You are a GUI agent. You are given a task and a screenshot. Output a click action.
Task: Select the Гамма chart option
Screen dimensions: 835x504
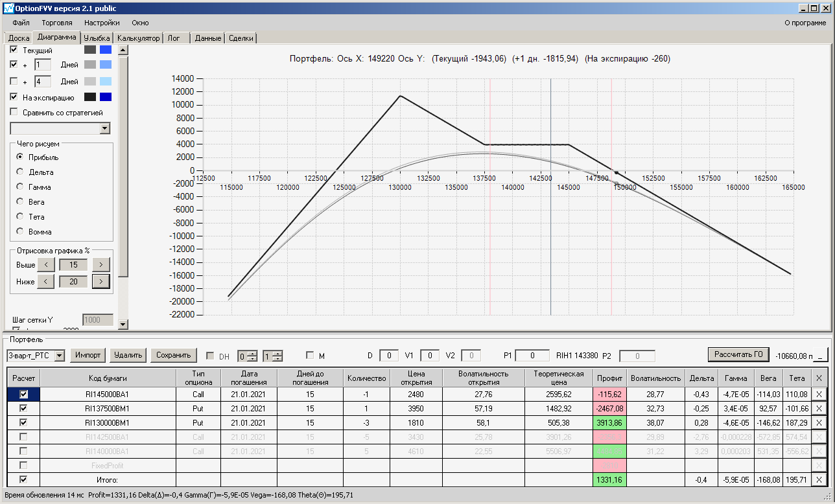pyautogui.click(x=21, y=187)
